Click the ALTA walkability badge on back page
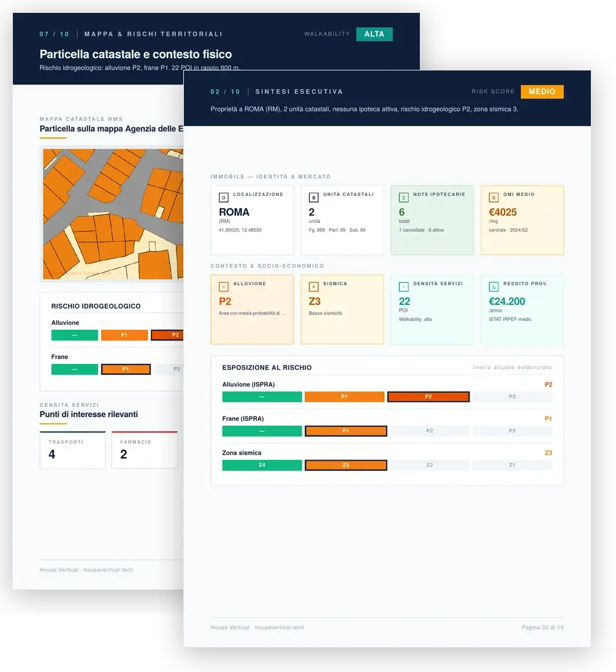616x672 pixels. tap(374, 34)
